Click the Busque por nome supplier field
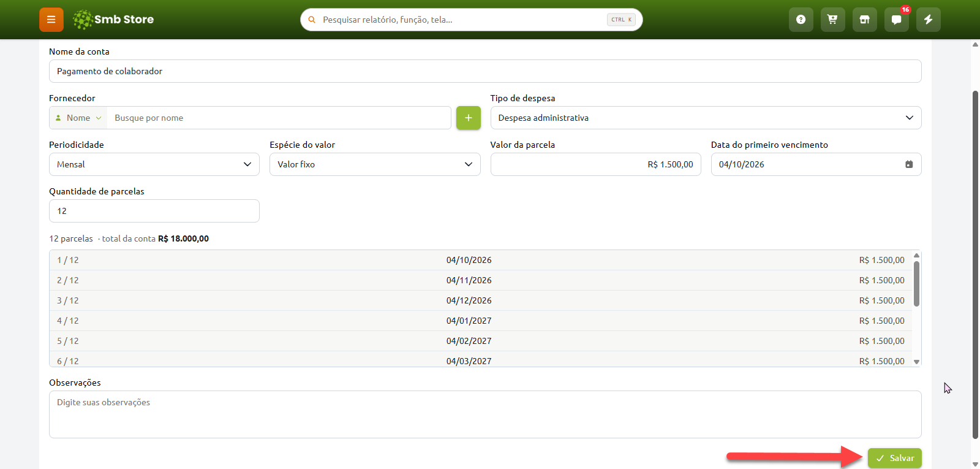 click(279, 118)
